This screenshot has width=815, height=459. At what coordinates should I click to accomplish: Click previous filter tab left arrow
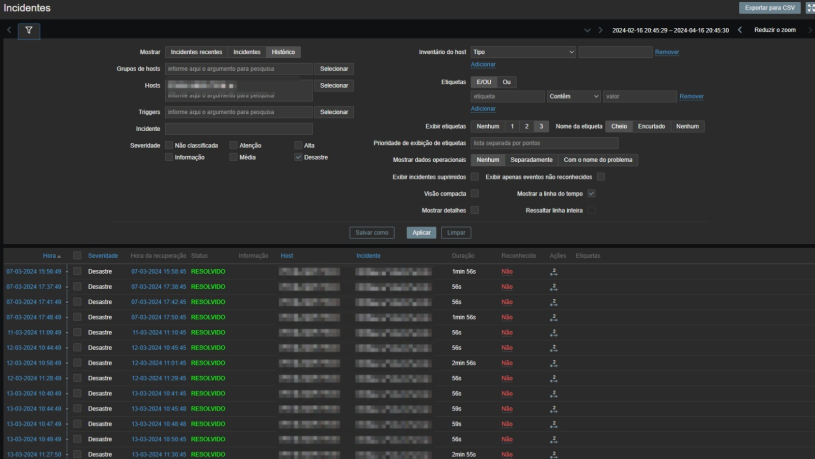tap(9, 31)
